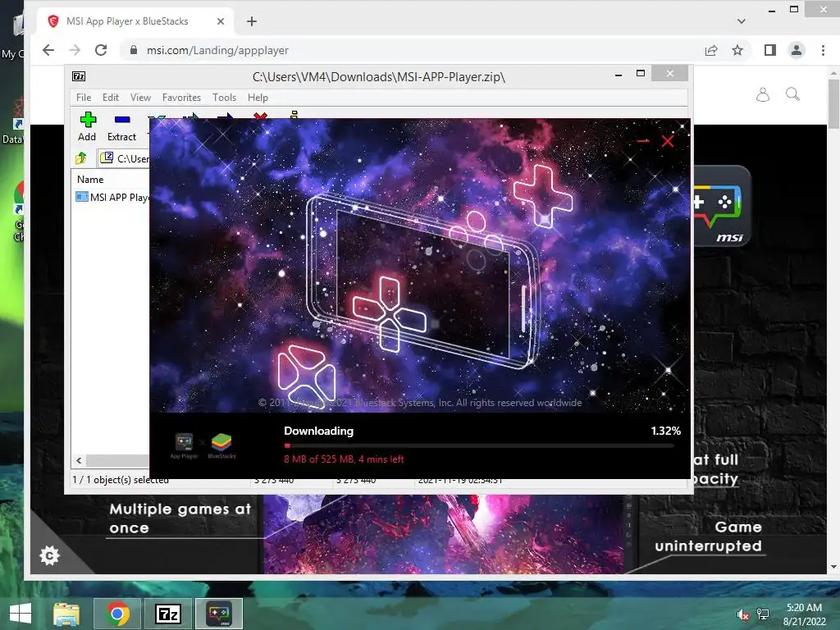The image size is (840, 630).
Task: Click the Chrome address bar URL
Action: pos(217,50)
